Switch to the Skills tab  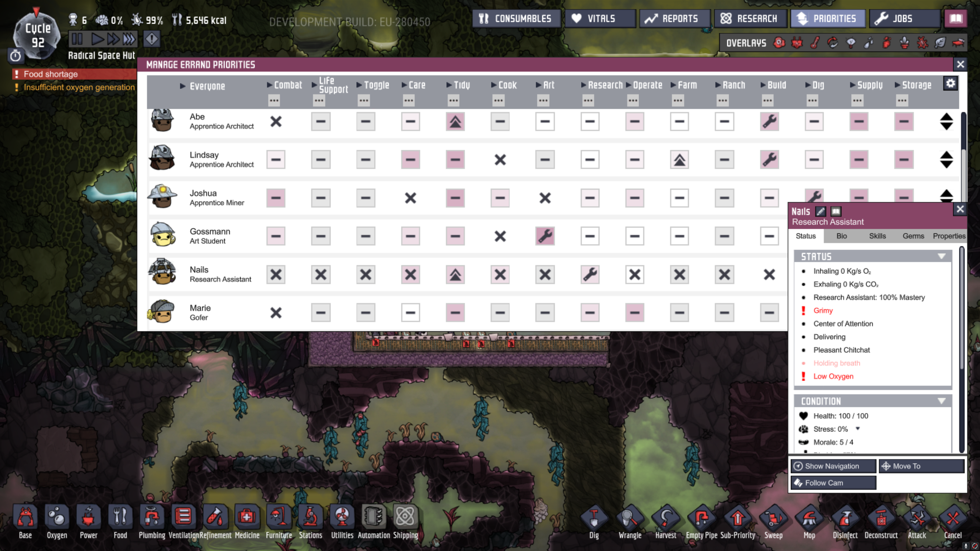pos(877,236)
